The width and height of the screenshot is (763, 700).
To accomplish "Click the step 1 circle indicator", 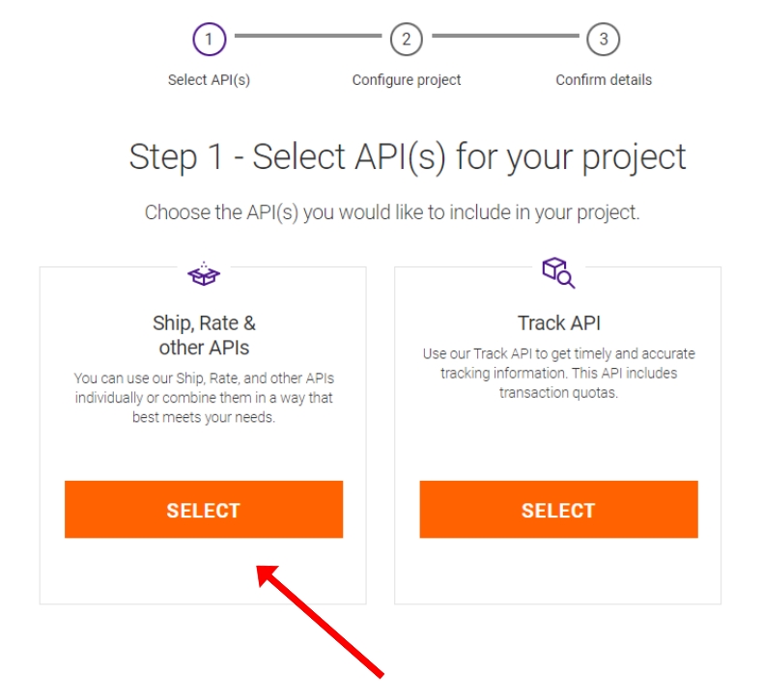I will tap(209, 40).
